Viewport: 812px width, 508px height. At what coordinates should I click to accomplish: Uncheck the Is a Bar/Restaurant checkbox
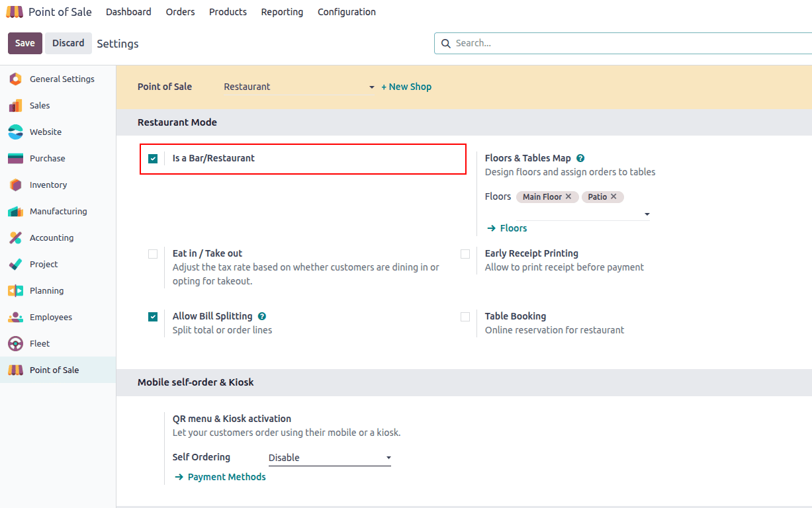(153, 159)
